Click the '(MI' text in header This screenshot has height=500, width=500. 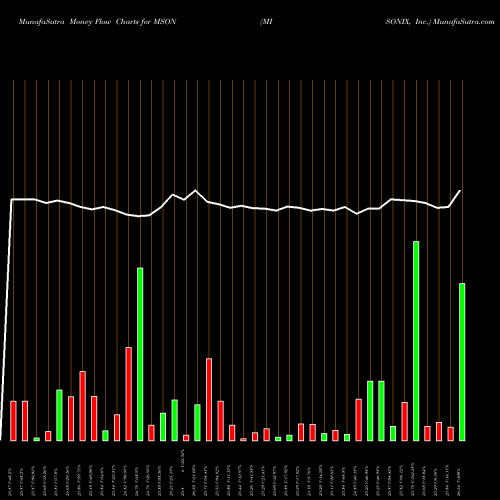(x=266, y=22)
